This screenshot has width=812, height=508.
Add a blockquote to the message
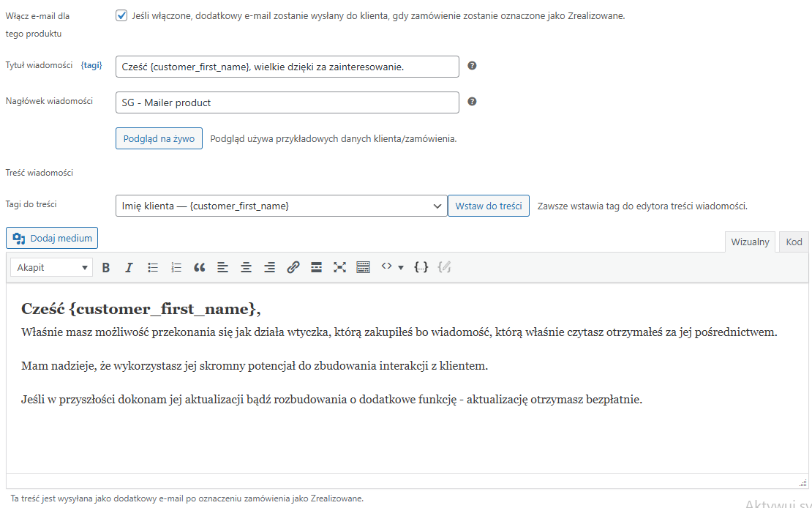tap(199, 268)
